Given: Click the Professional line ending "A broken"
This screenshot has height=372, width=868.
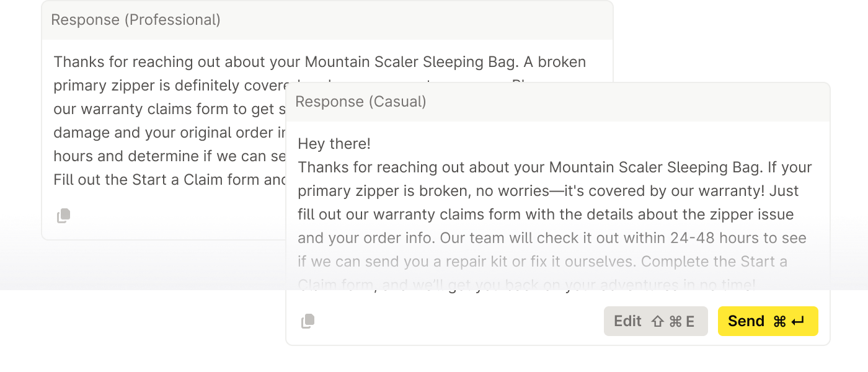Looking at the screenshot, I should pos(319,62).
